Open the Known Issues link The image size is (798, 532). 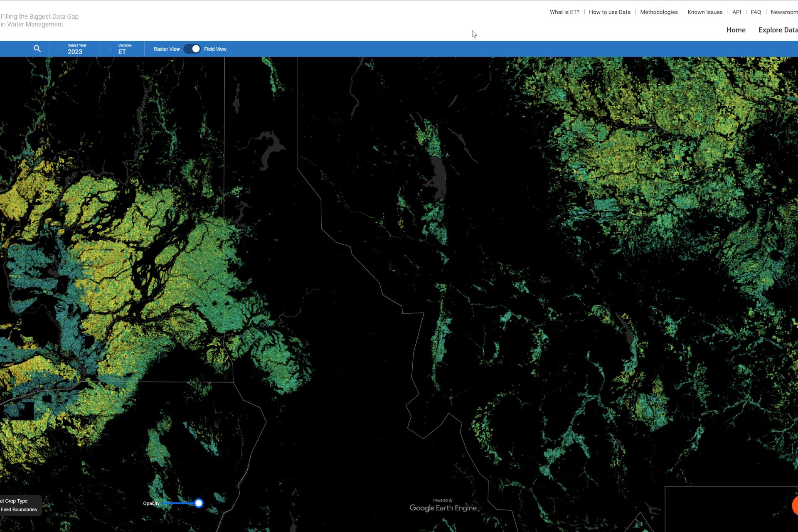704,12
